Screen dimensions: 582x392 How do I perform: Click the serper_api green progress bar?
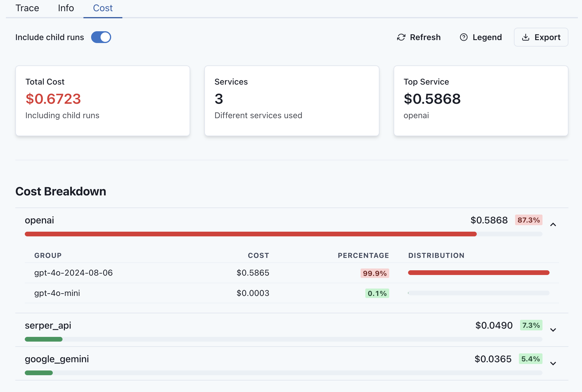coord(44,339)
